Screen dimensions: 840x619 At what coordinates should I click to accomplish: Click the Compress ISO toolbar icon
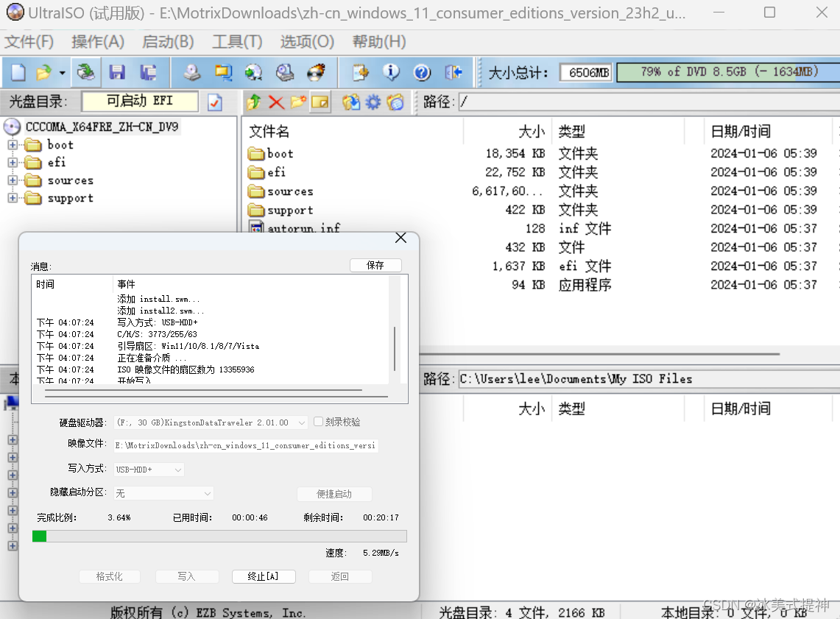pyautogui.click(x=223, y=72)
